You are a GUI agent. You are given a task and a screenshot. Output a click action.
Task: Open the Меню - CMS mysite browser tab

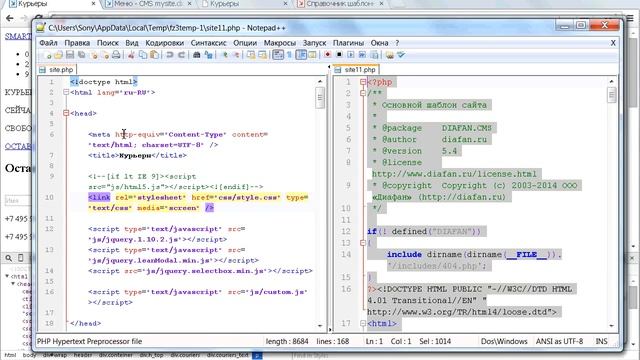click(148, 4)
